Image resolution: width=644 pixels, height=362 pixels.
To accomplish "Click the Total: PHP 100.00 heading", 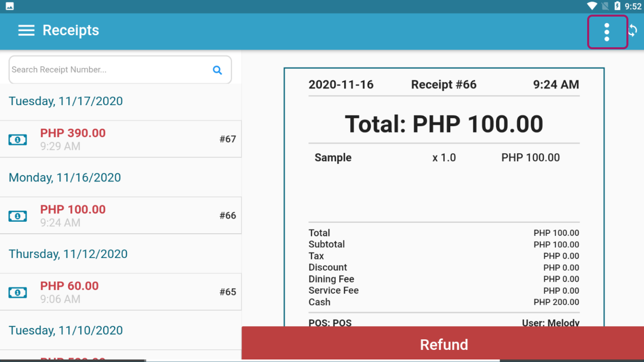I will (444, 124).
